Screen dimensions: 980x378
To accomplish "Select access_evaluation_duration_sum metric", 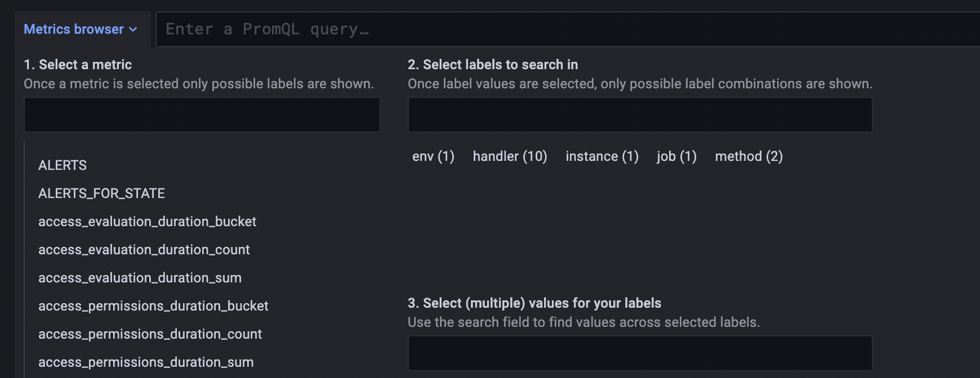I will (140, 277).
